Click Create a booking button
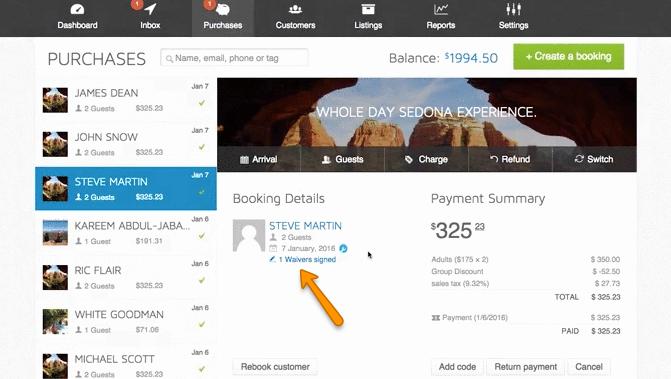671x379 pixels. click(x=568, y=56)
